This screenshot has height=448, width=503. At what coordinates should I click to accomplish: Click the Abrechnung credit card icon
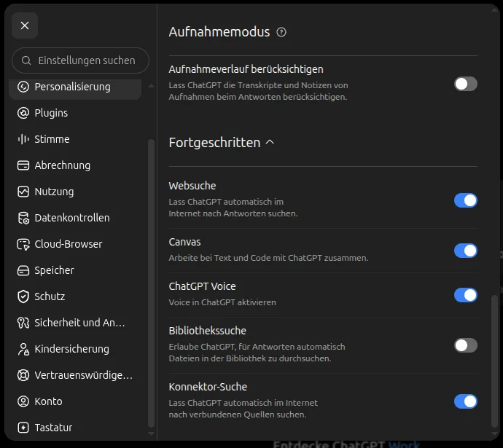coord(23,165)
